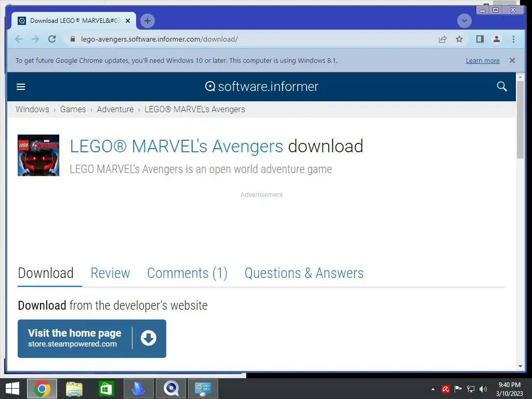Go to the Games breadcrumb
This screenshot has height=399, width=532.
coord(73,109)
